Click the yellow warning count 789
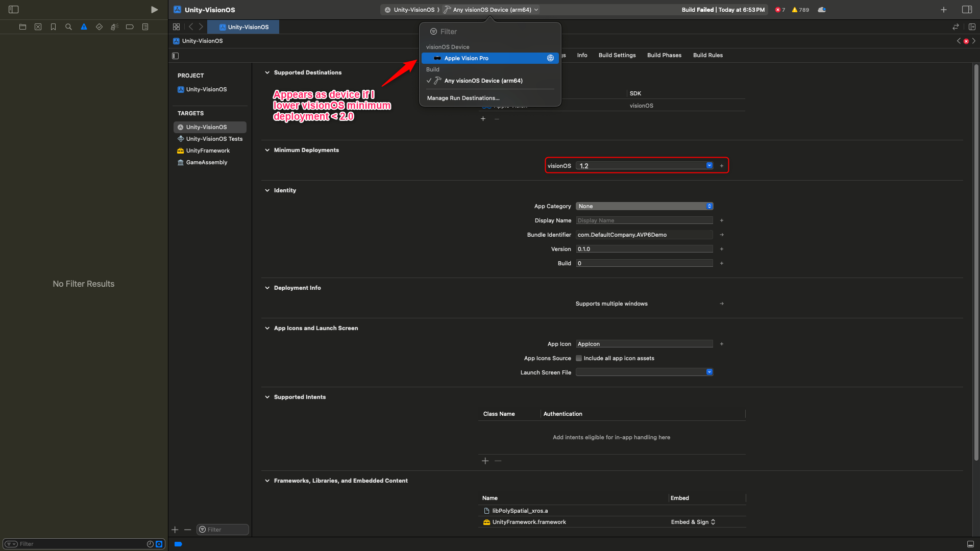 [800, 10]
